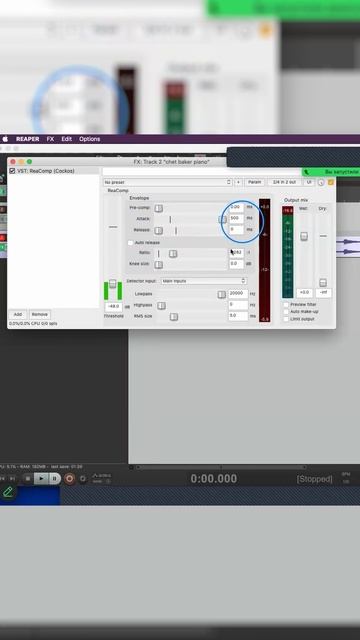
Task: Click the UI button
Action: click(x=309, y=182)
